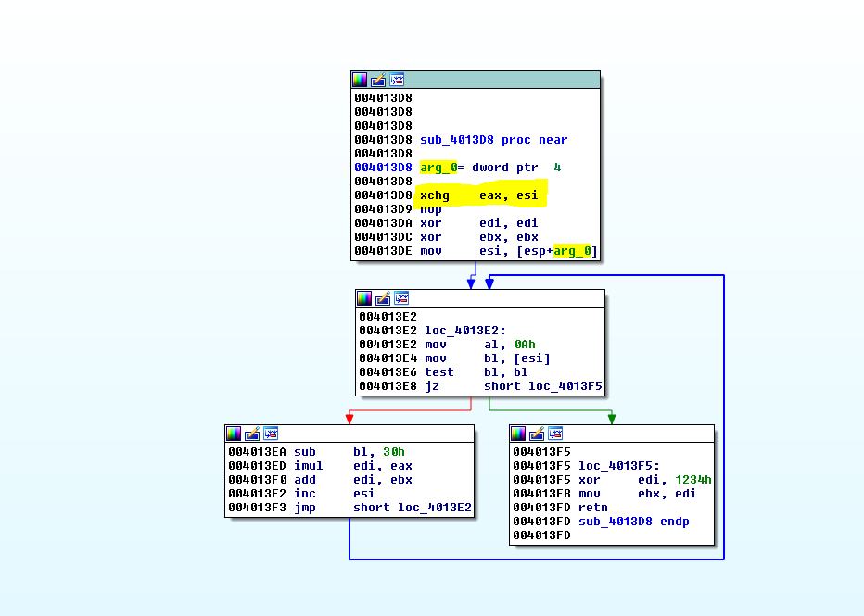Click the pencil icon on the 004013EA block
The width and height of the screenshot is (864, 616).
click(252, 434)
